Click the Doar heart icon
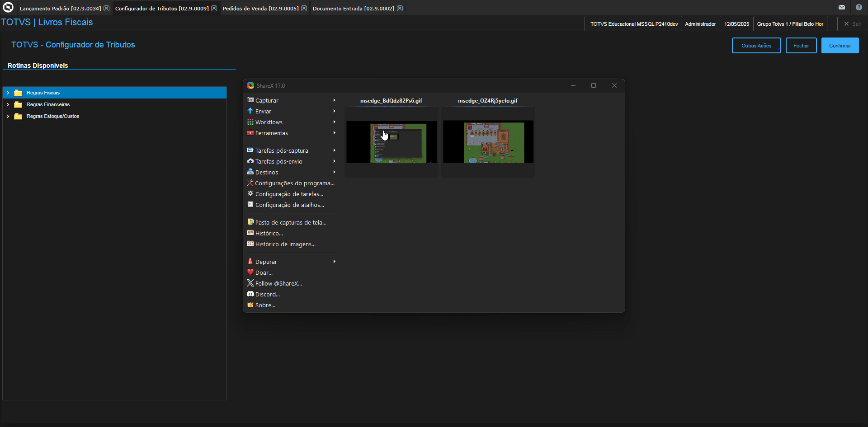This screenshot has width=868, height=427. [x=250, y=272]
